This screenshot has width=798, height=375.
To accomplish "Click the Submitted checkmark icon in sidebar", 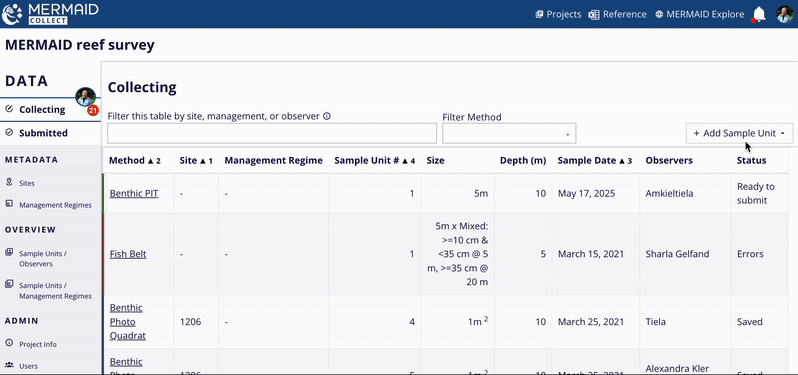I will click(9, 132).
